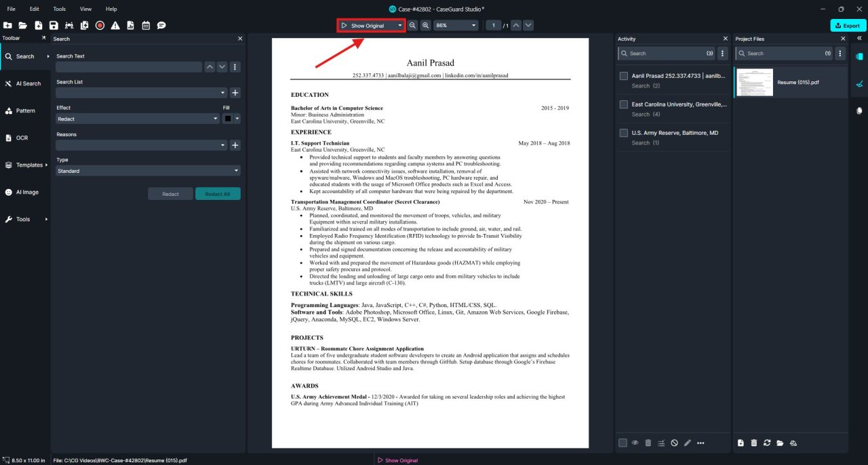This screenshot has height=465, width=868.
Task: Click the save project floppy disk icon
Action: 54,25
